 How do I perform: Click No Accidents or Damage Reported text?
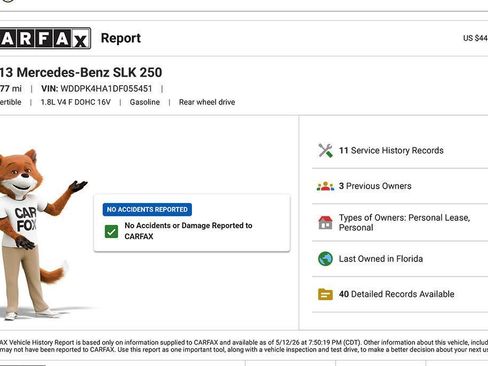click(x=188, y=231)
